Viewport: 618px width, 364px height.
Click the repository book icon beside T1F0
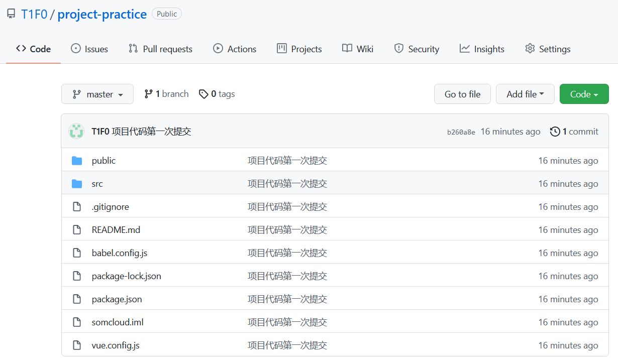click(x=11, y=14)
